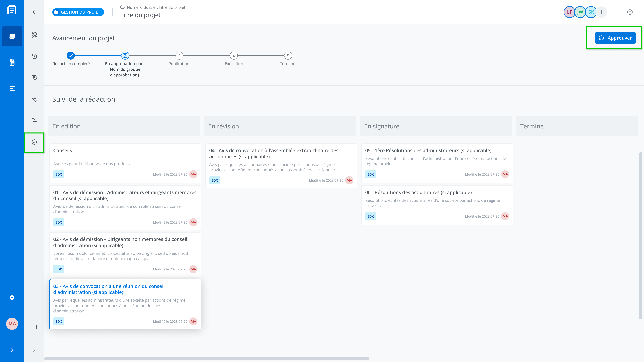The image size is (644, 362).
Task: Click the help question mark icon
Action: point(630,12)
